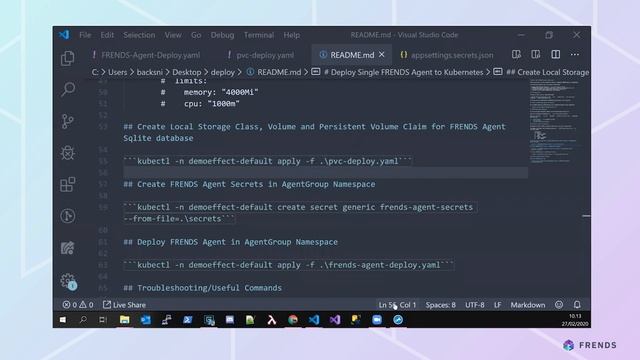This screenshot has width=640, height=360.
Task: Switch to appsettings.secrets.json tab
Action: (x=447, y=55)
